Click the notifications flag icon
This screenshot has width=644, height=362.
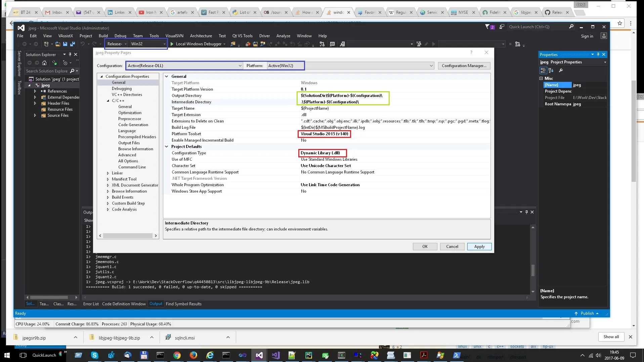coord(487,27)
